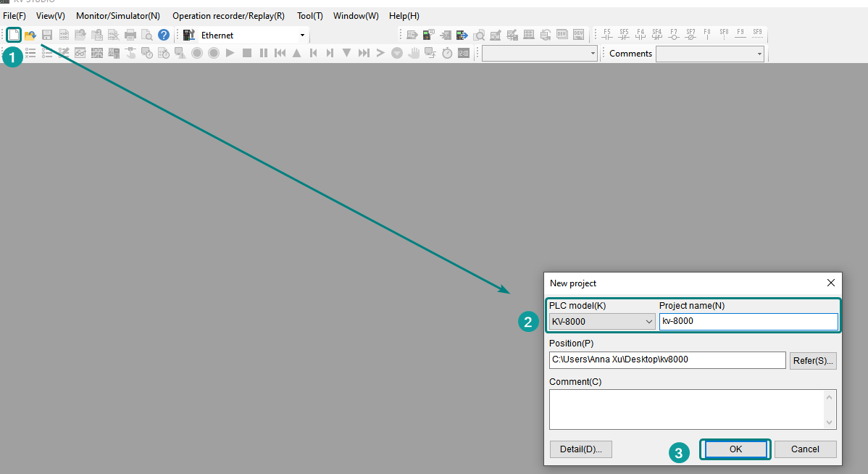Click the F5 normally-open contact icon
This screenshot has height=474, width=868.
click(607, 34)
